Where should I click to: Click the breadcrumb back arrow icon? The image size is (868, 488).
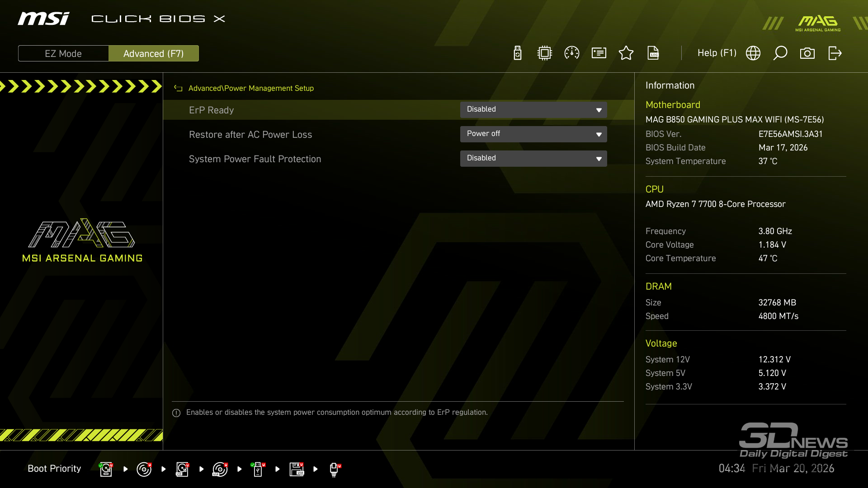coord(178,89)
